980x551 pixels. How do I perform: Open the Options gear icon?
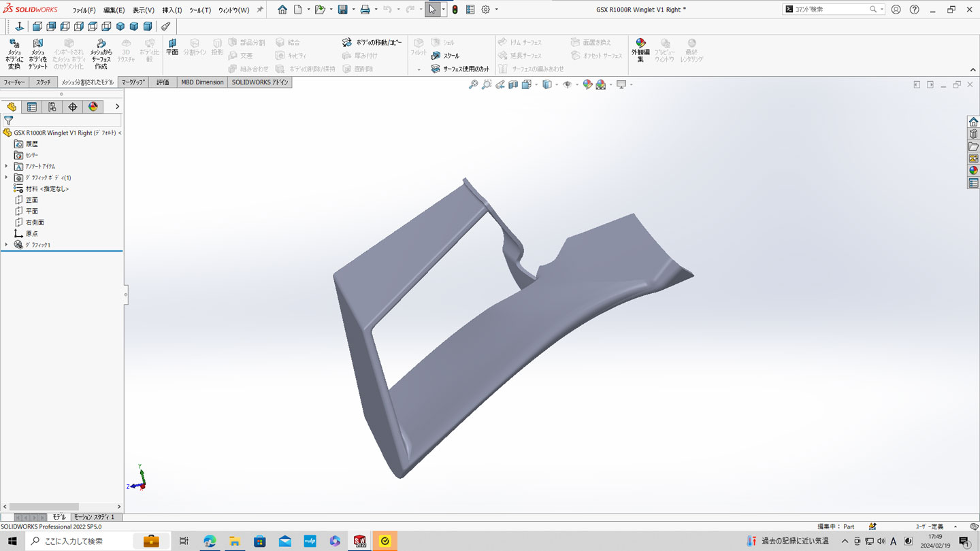[x=486, y=10]
